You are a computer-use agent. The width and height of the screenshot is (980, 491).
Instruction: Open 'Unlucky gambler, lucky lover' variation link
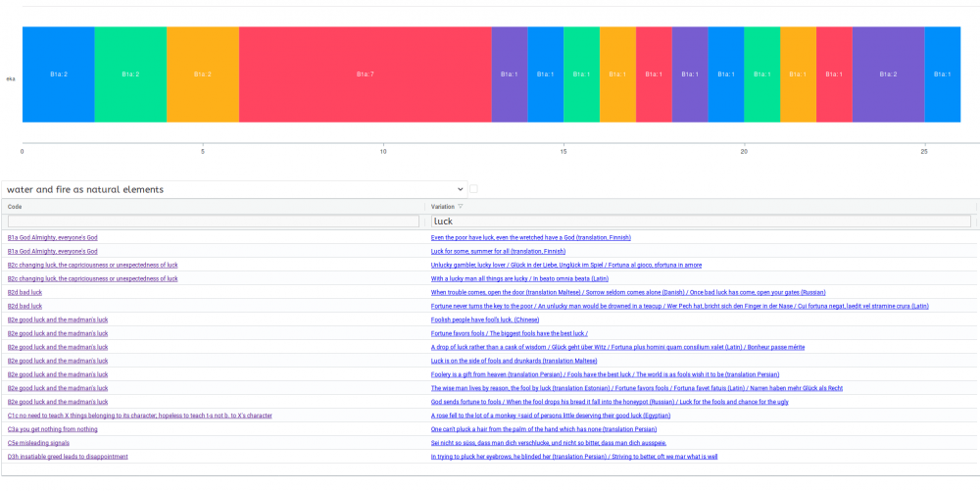click(566, 265)
